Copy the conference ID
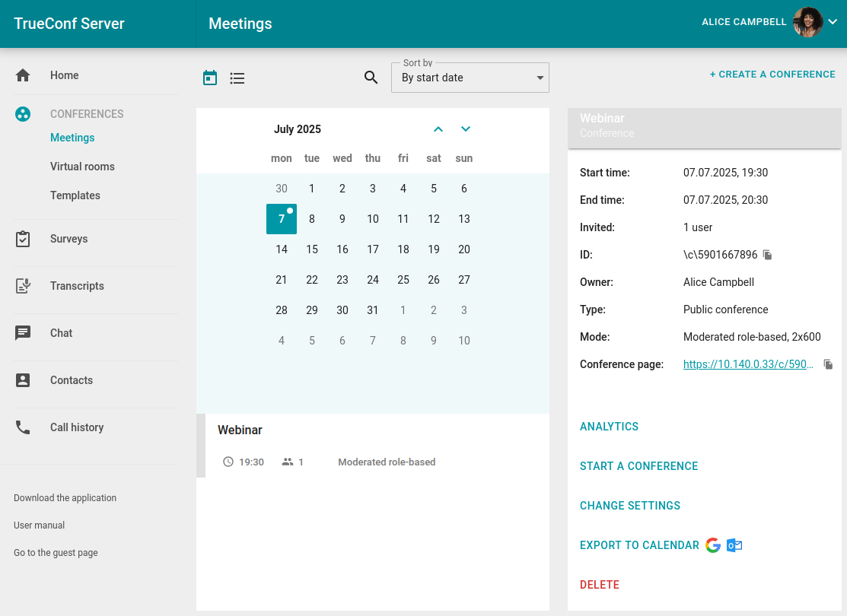 [x=768, y=255]
